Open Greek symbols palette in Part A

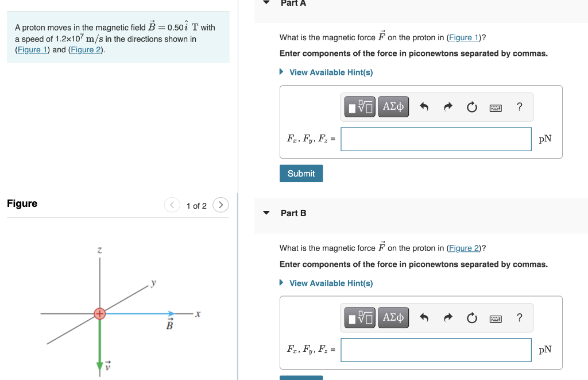tap(393, 106)
